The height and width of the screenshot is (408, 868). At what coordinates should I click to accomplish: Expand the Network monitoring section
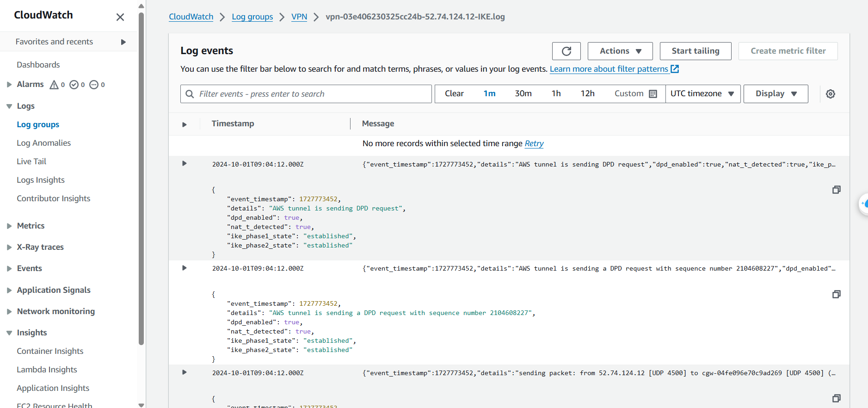[x=9, y=312]
